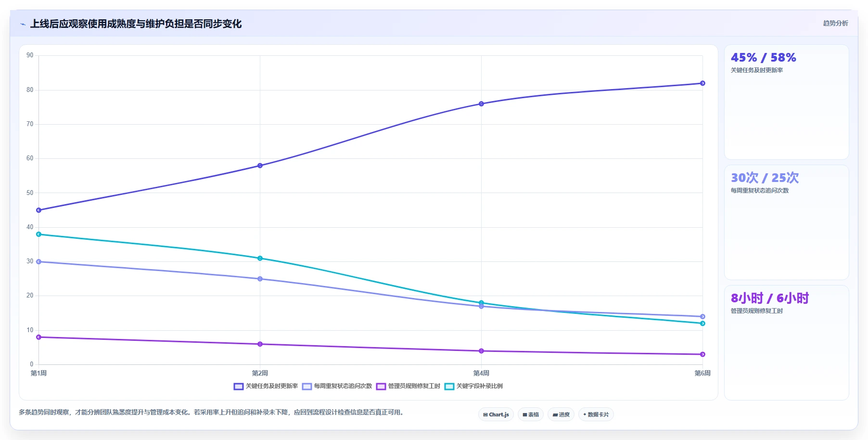Click the 关键任务及时更新率 point at 第4周
Screen dimensions: 868x440
481,104
